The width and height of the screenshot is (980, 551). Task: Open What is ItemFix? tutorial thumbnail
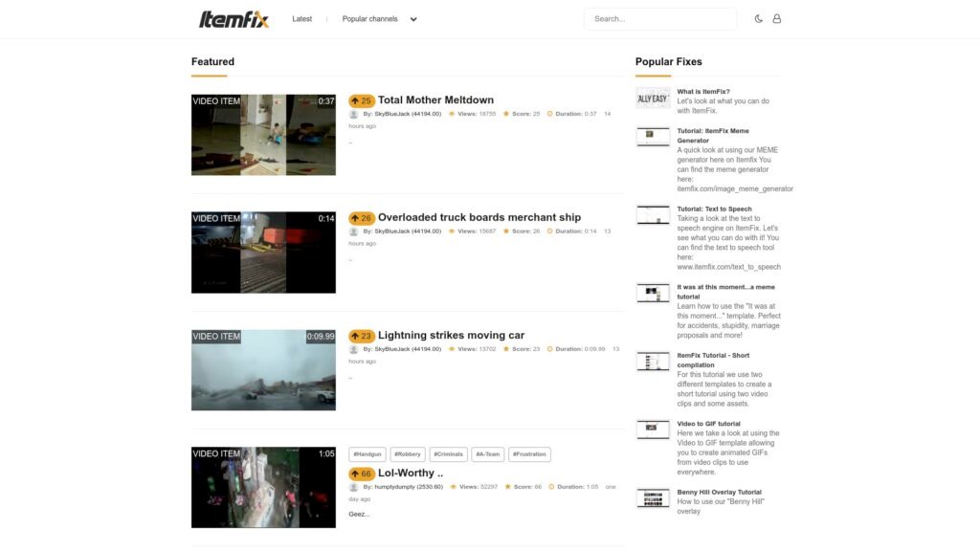(653, 98)
